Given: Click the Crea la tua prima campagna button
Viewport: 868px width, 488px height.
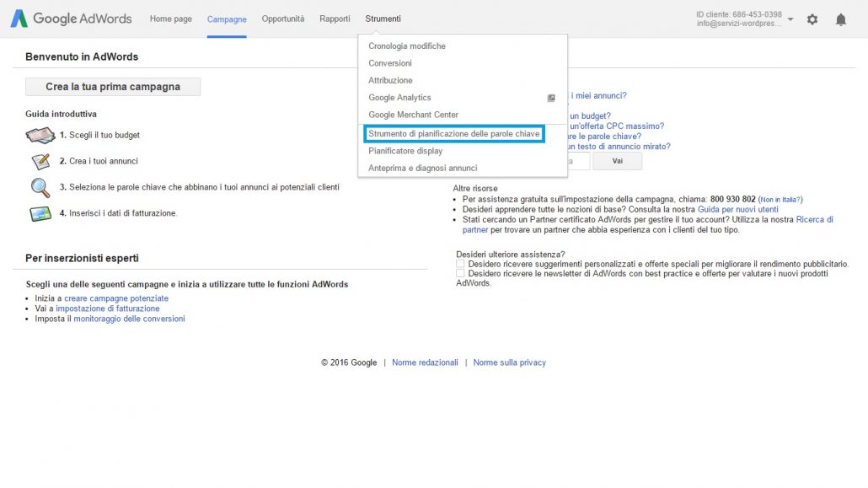Looking at the screenshot, I should click(x=113, y=87).
